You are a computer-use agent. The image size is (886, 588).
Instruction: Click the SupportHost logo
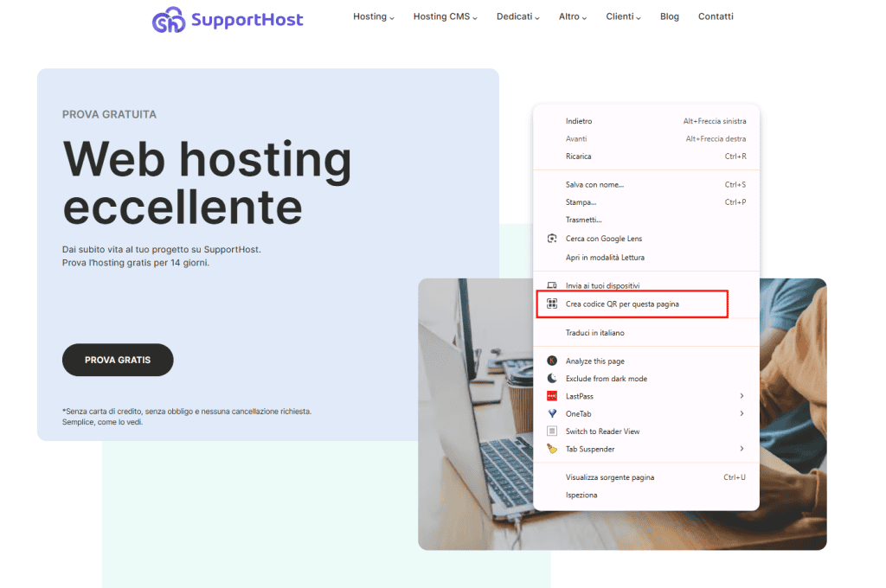[x=228, y=19]
